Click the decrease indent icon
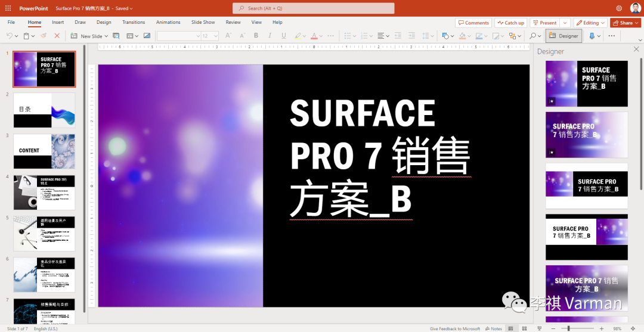The width and height of the screenshot is (644, 332). coord(398,36)
